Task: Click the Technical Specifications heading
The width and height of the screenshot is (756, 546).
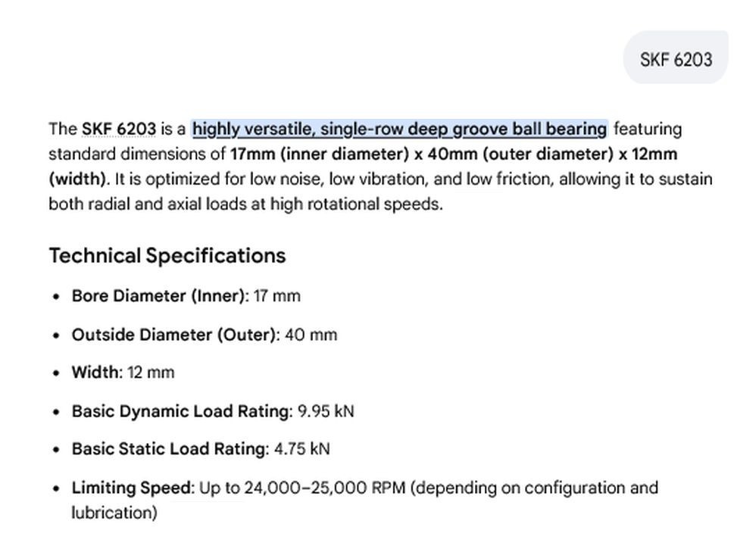Action: (x=167, y=255)
